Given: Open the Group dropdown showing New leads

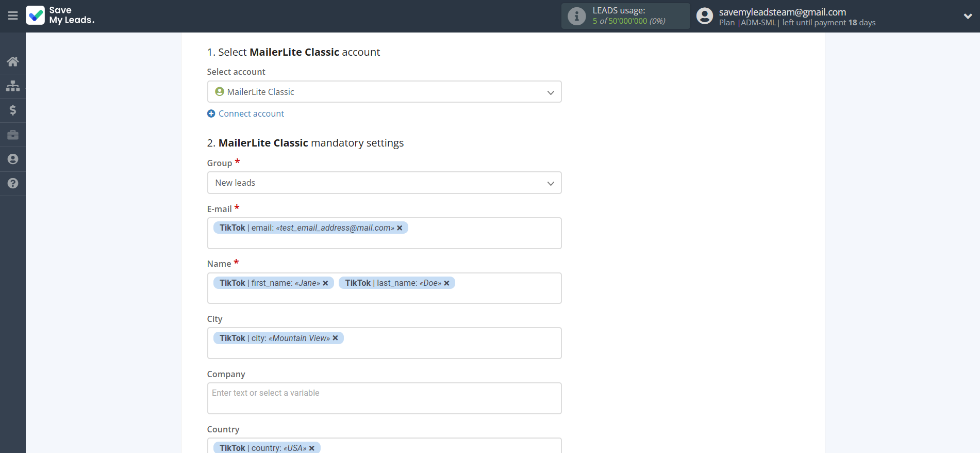Looking at the screenshot, I should pyautogui.click(x=384, y=183).
